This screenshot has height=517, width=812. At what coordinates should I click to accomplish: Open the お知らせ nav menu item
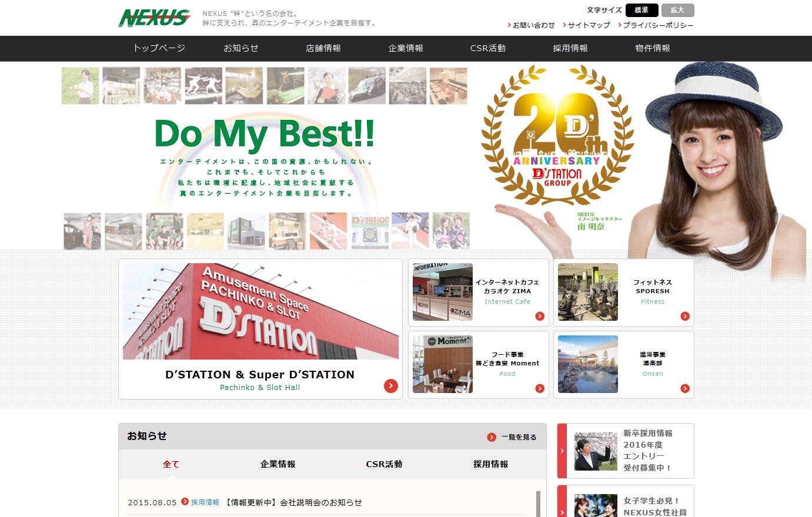point(241,48)
